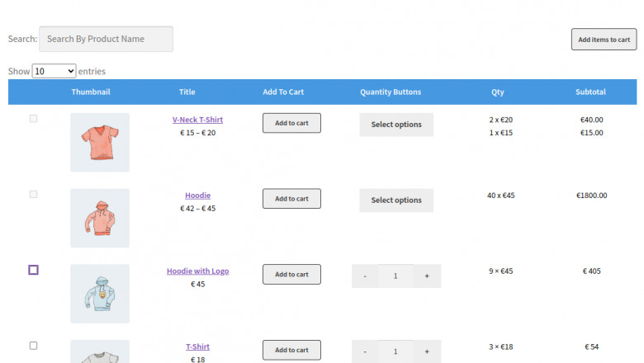Viewport: 644px width, 363px height.
Task: Click the €15.00 subtotal
Action: point(591,133)
